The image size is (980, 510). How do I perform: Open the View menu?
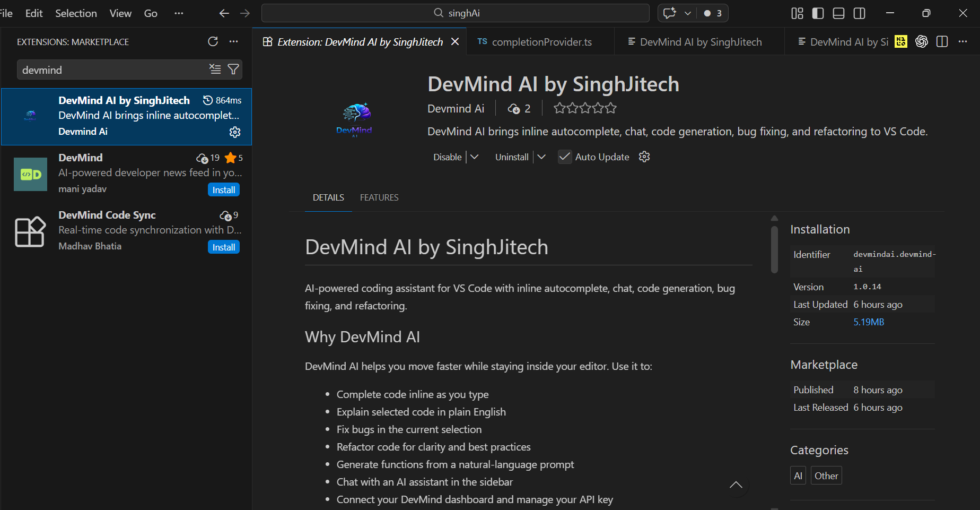(120, 13)
